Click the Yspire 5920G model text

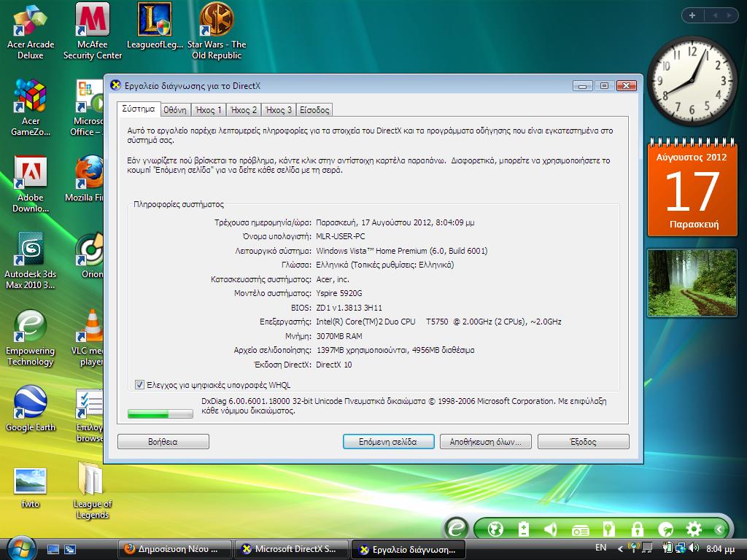[x=339, y=293]
